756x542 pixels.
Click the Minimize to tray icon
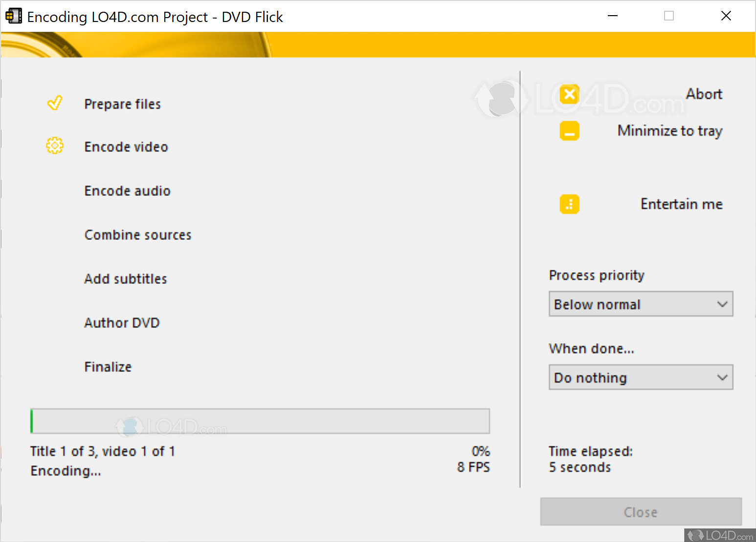569,130
